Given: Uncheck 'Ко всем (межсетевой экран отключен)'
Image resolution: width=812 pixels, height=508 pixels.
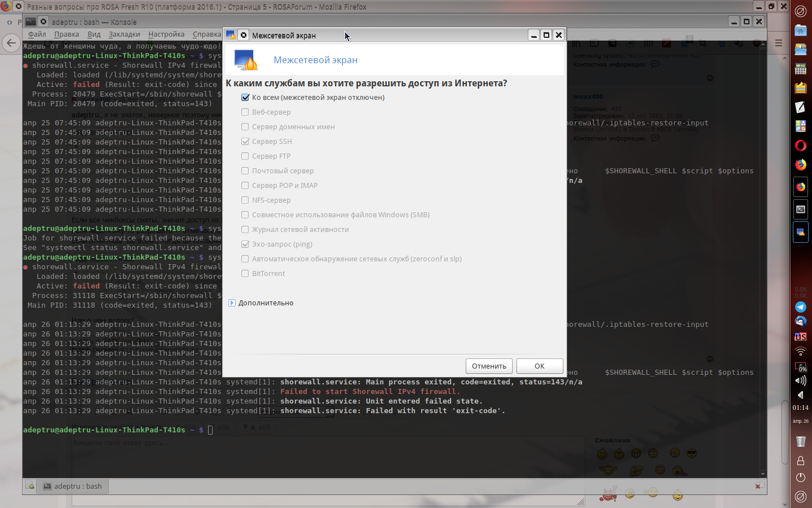Looking at the screenshot, I should tap(245, 97).
